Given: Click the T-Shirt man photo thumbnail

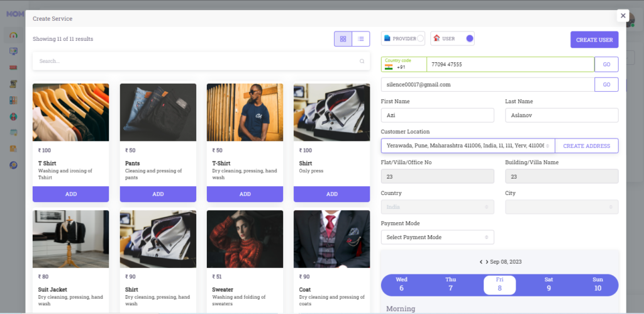Looking at the screenshot, I should pyautogui.click(x=245, y=113).
